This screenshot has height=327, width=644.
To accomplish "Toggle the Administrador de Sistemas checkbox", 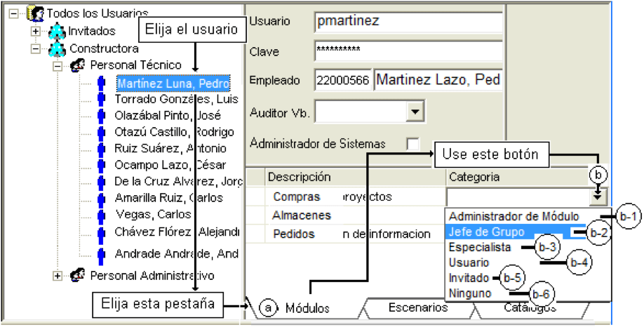I will click(412, 144).
